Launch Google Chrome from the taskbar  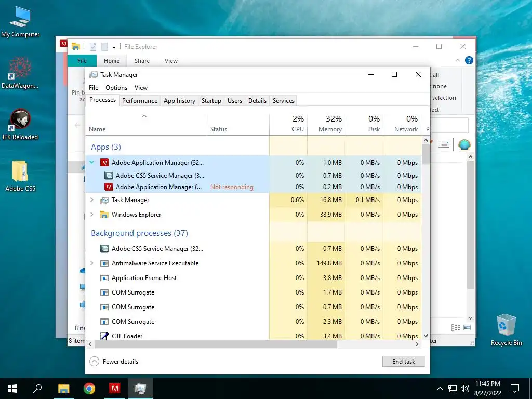89,389
